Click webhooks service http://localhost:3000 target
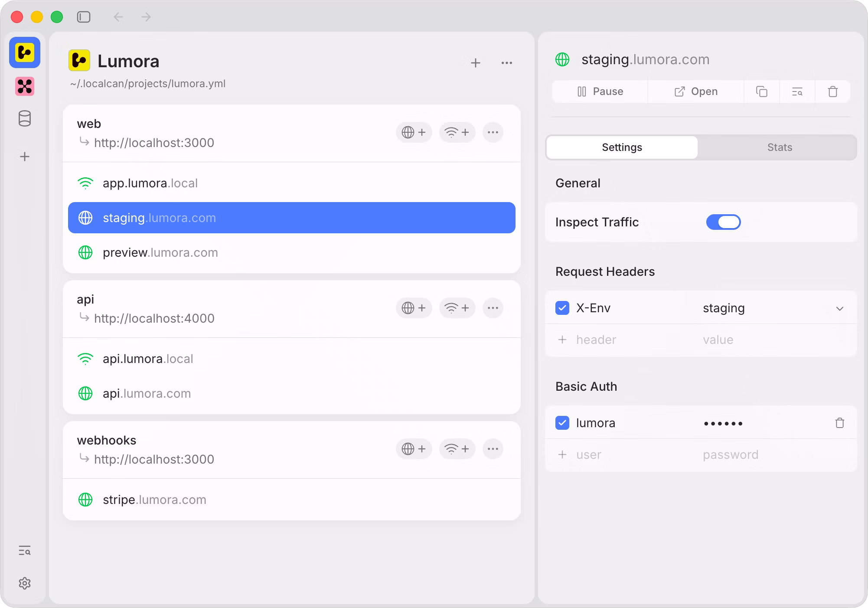The width and height of the screenshot is (868, 608). coord(154,459)
